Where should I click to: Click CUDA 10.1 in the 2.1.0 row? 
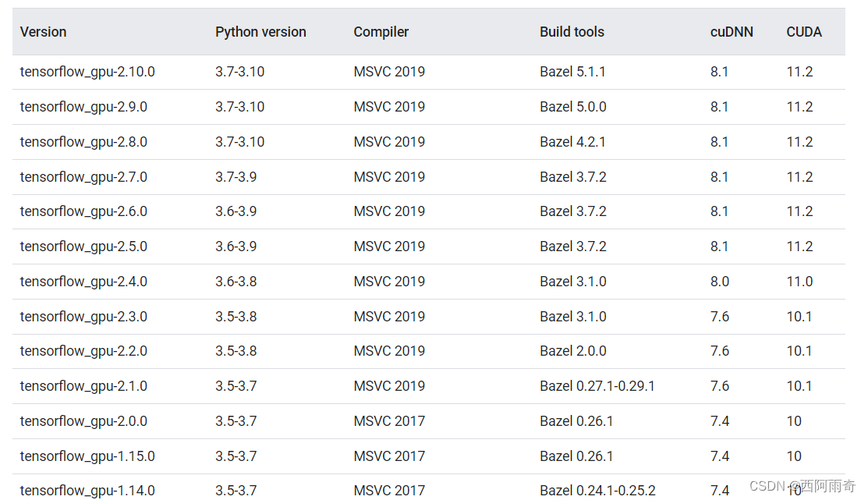(799, 386)
